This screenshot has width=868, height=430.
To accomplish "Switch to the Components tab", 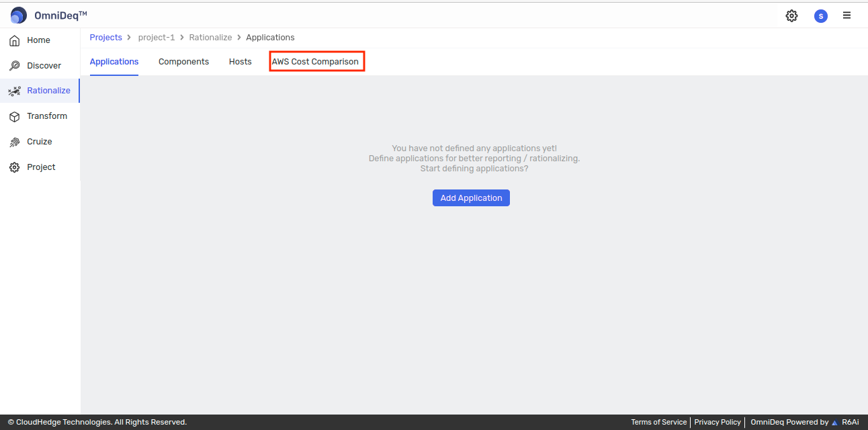I will pos(183,62).
